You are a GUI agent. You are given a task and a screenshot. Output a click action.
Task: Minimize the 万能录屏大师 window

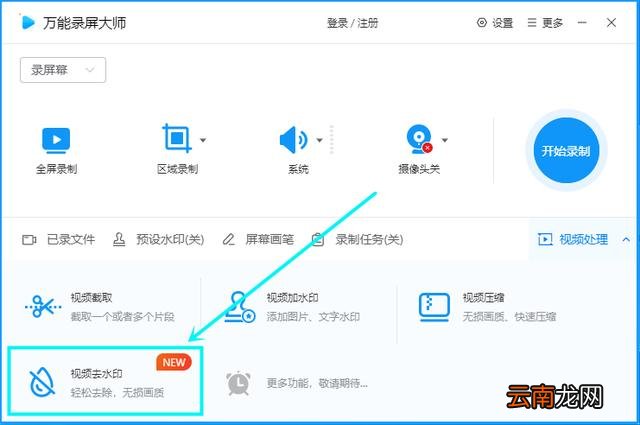(582, 22)
